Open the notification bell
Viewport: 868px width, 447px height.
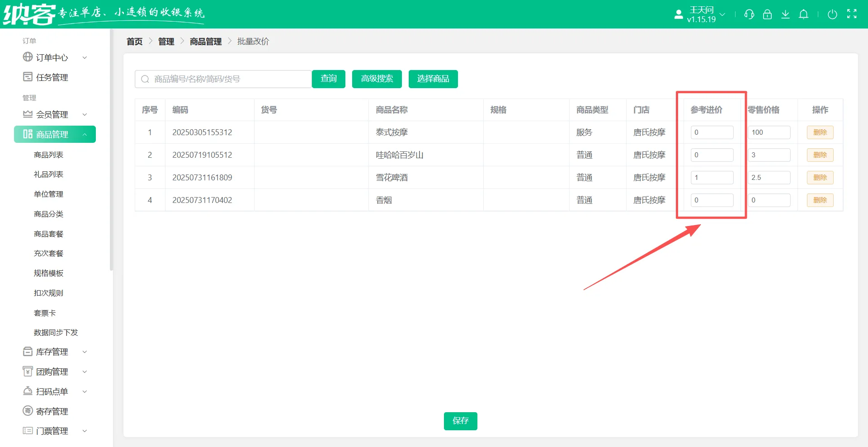(803, 14)
